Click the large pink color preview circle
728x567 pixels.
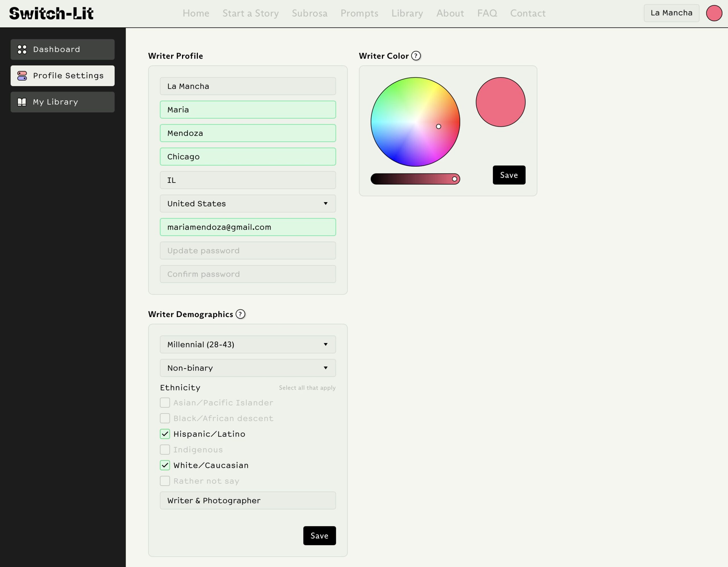500,102
